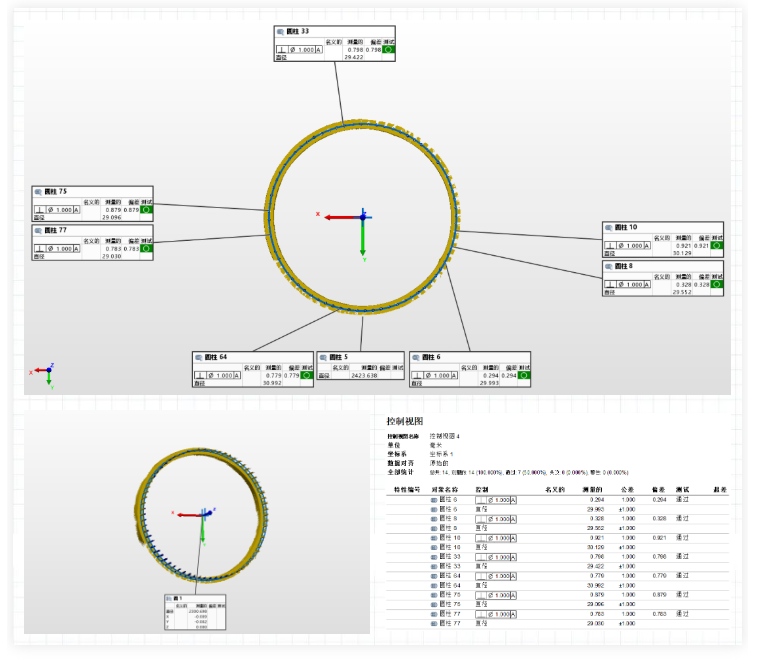Click the XYZ axis triad in the view corner

tap(46, 373)
